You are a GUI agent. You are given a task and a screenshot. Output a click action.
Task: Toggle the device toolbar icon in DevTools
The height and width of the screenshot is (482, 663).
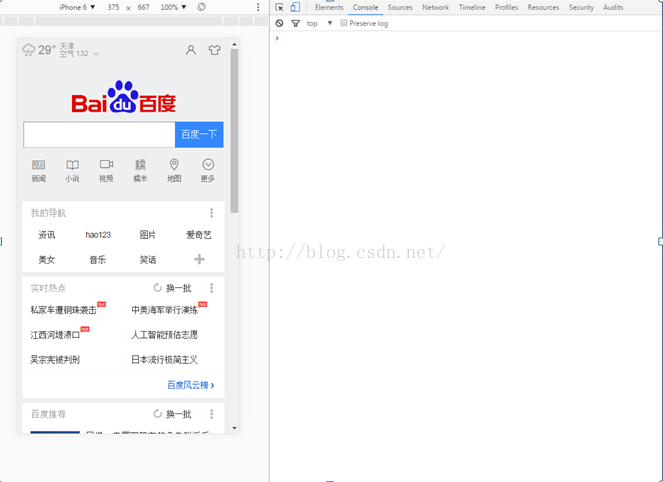click(295, 7)
